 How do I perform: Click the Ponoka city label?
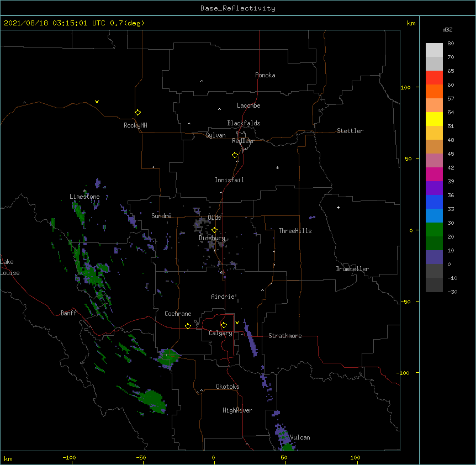[265, 75]
